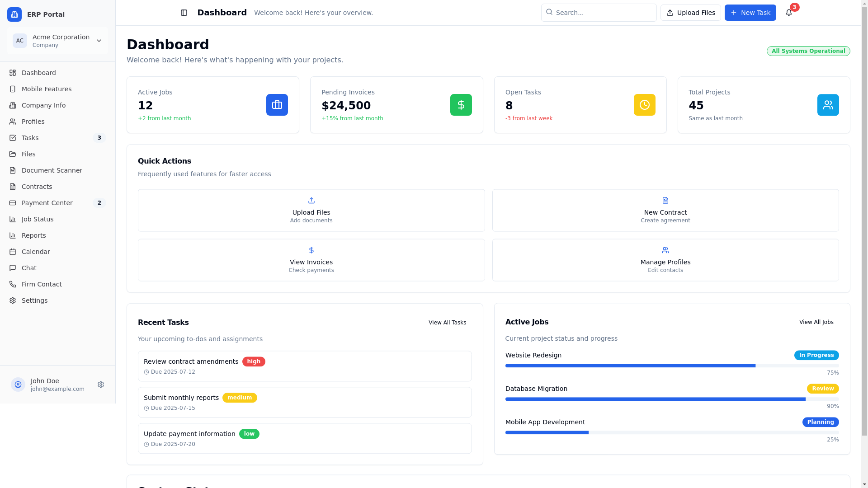Open user settings gear beside John Doe
Screen dimensions: 868x488
[x=101, y=385]
